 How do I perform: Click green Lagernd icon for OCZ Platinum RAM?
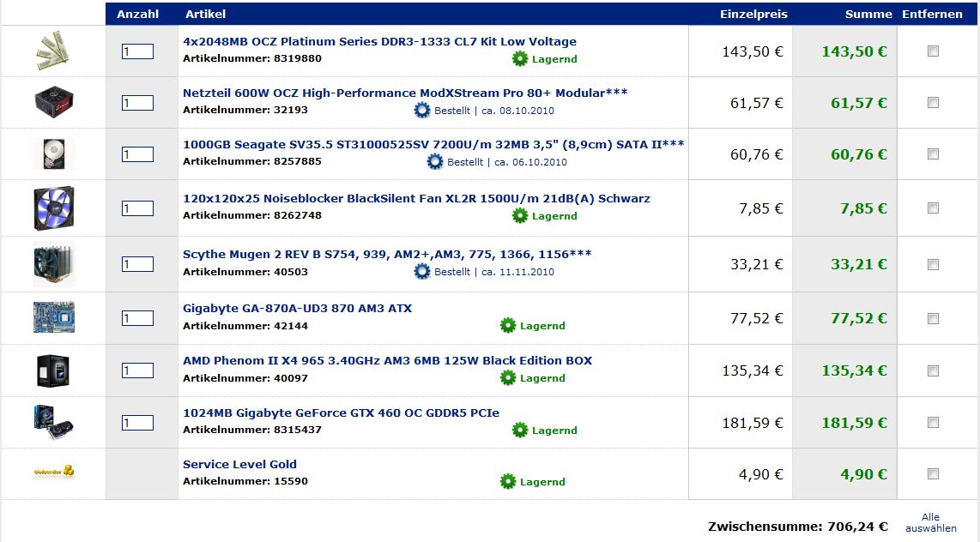click(520, 58)
